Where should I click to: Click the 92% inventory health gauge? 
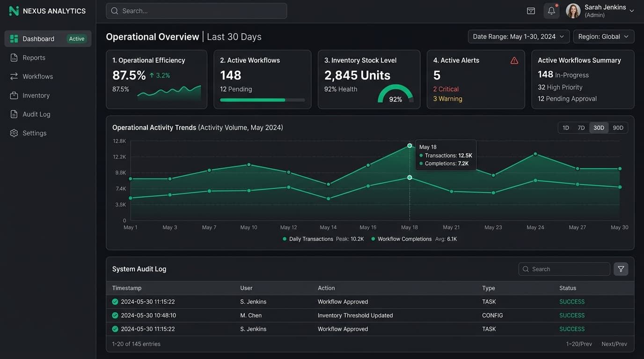point(395,93)
